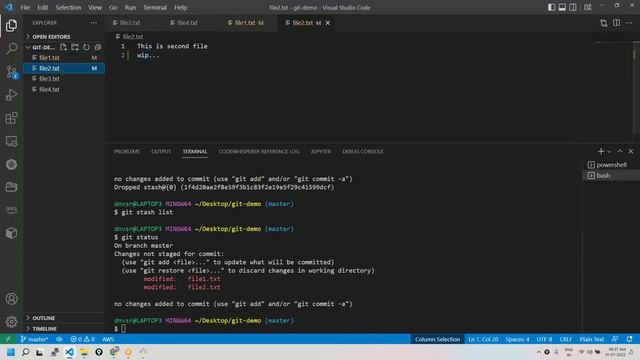Select the powershell terminal instance
This screenshot has height=360, width=640.
coord(611,165)
